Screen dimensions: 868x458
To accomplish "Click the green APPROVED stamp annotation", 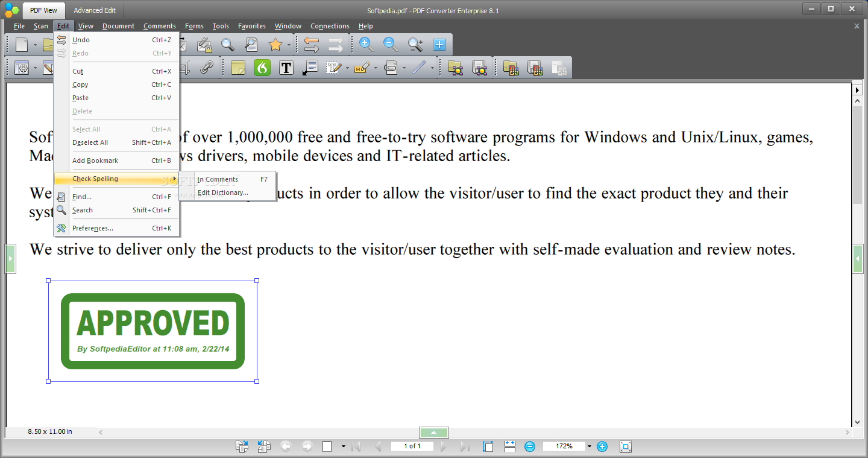I will pyautogui.click(x=153, y=331).
